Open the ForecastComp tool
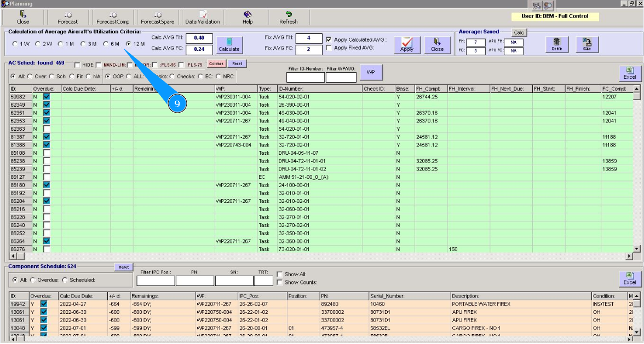 pos(113,17)
